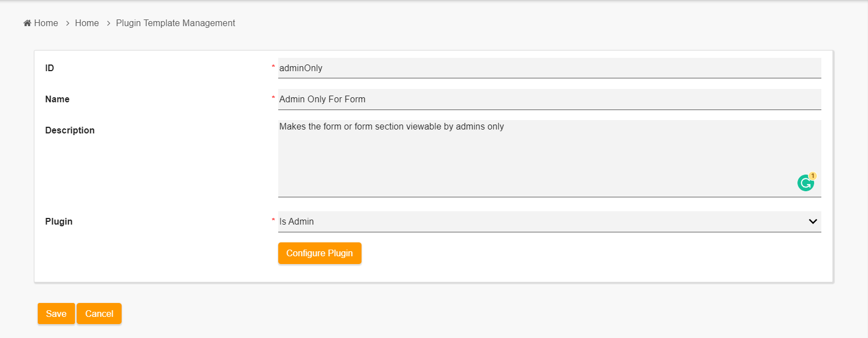Viewport: 868px width, 338px height.
Task: Click the chevron before Plugin Template Management
Action: point(108,23)
